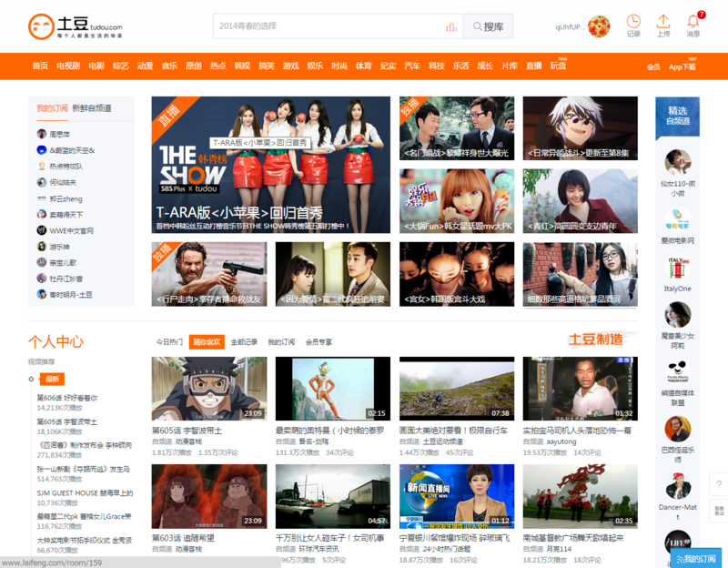Click the 搜库 search button

(488, 26)
